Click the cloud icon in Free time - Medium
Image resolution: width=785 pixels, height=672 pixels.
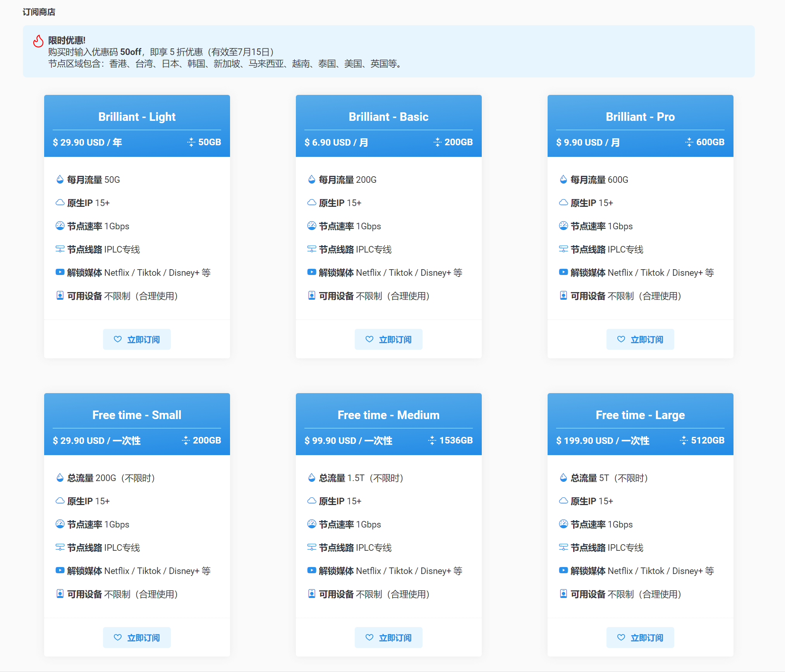(x=311, y=501)
